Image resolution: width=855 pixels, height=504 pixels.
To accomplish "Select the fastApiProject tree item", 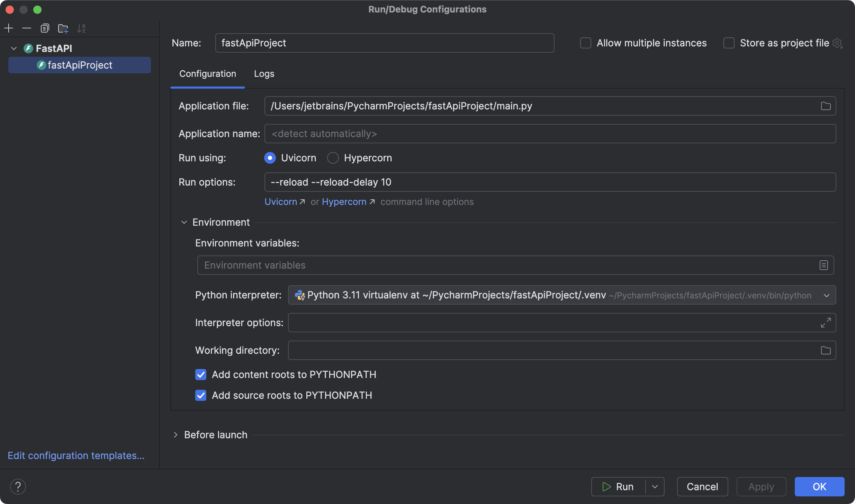I will click(x=80, y=65).
